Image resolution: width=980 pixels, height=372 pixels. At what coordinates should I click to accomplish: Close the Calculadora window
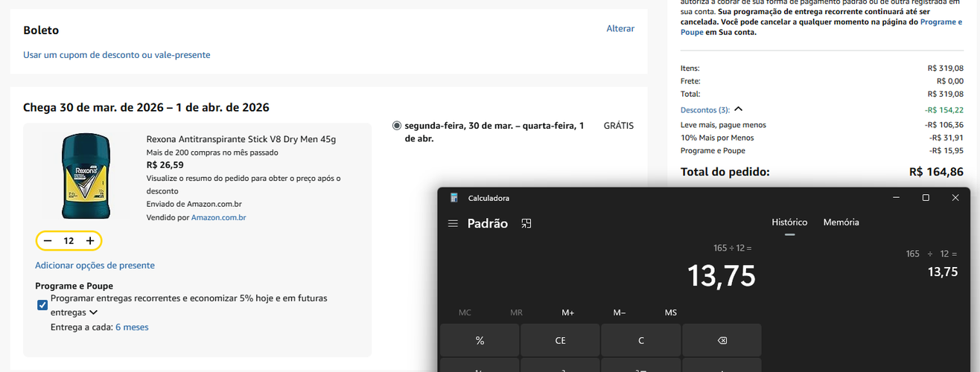(955, 198)
